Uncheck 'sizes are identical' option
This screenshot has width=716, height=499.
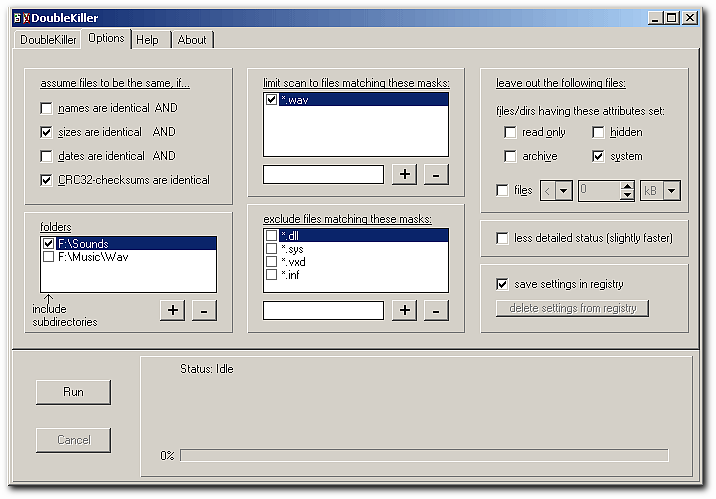[46, 132]
